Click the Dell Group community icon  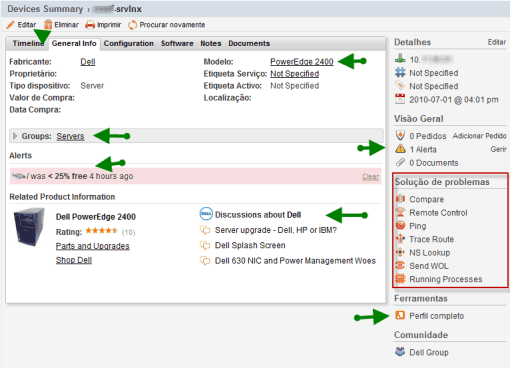400,352
